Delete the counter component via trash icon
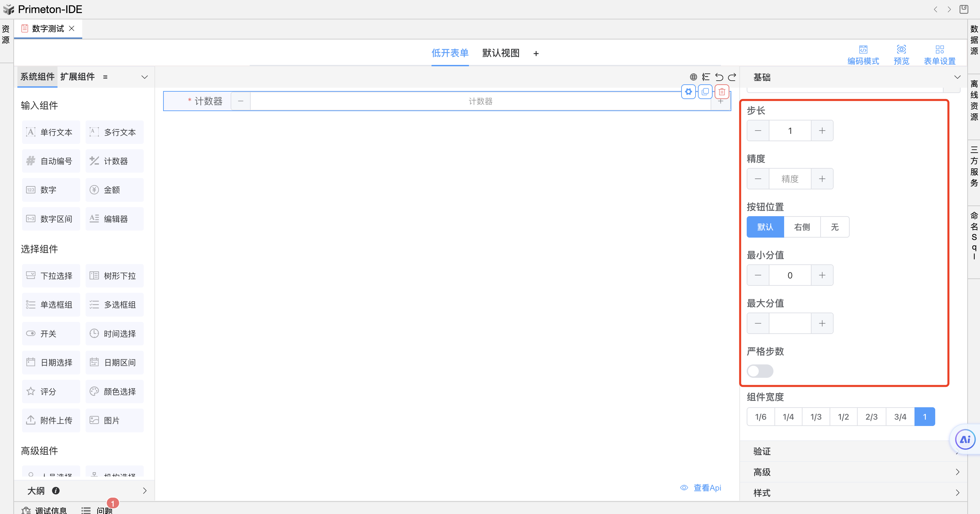 coord(722,92)
